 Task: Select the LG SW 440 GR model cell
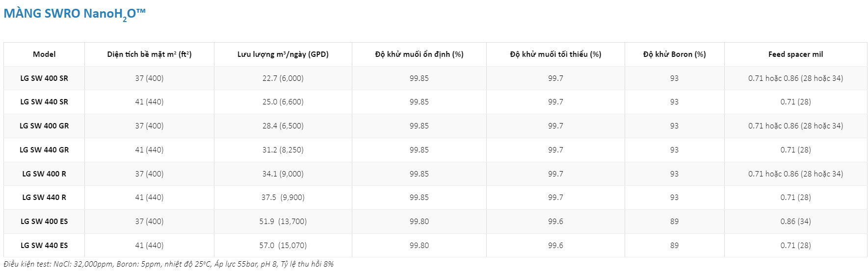(44, 150)
